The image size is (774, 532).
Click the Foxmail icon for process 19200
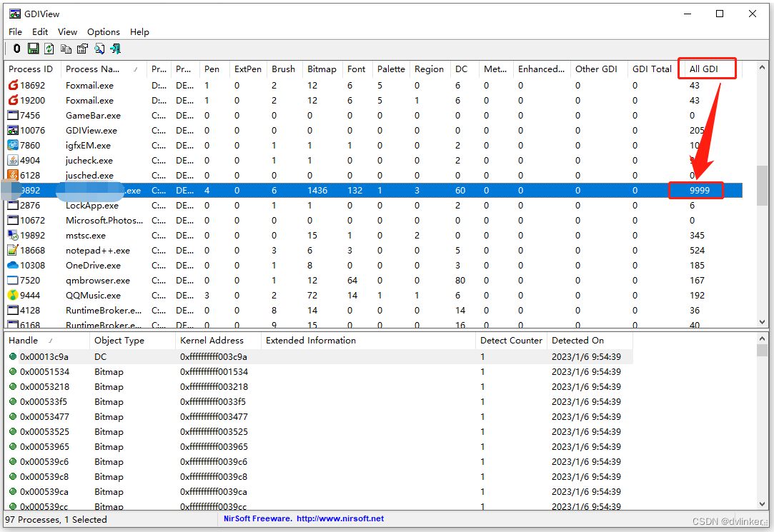(x=13, y=100)
